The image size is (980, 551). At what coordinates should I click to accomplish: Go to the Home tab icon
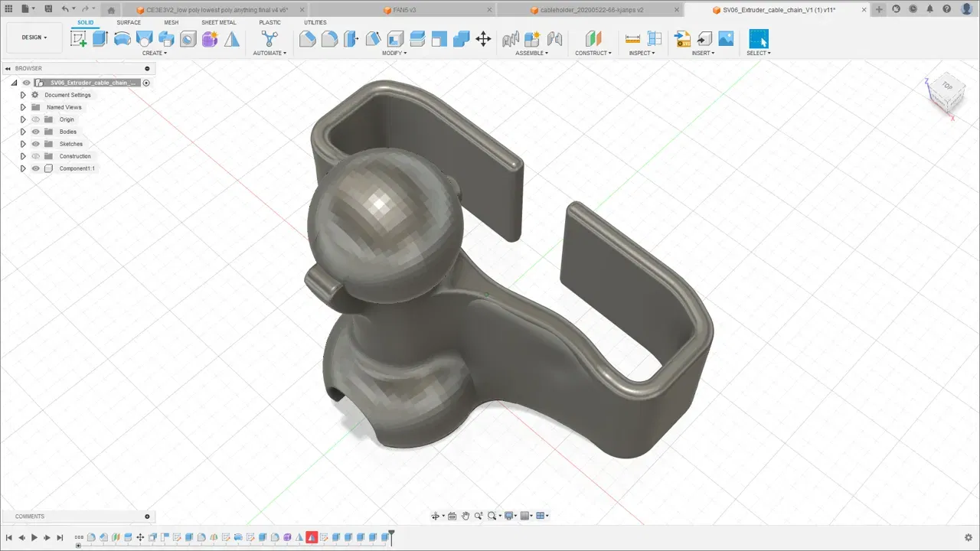click(x=111, y=10)
